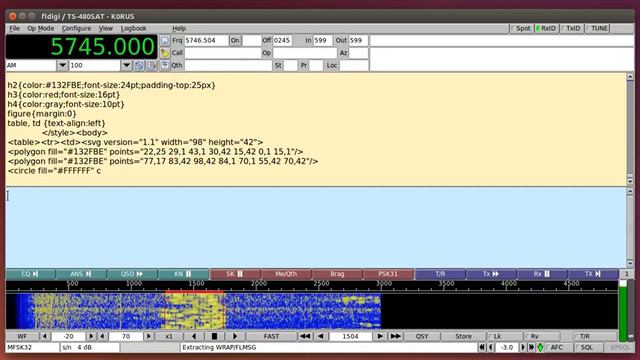The image size is (640, 360).
Task: Click the Call input field
Action: pyautogui.click(x=222, y=53)
